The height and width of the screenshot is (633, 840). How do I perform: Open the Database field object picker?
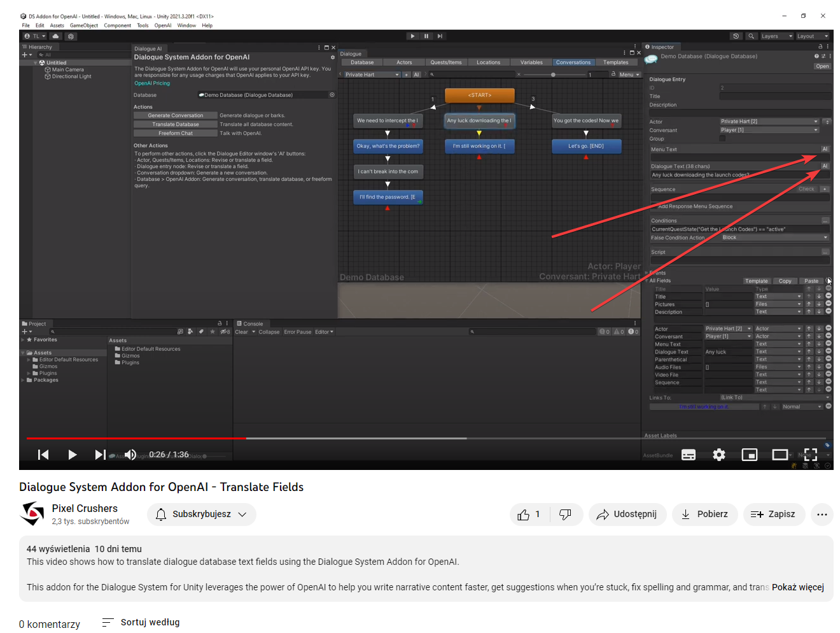coord(332,95)
